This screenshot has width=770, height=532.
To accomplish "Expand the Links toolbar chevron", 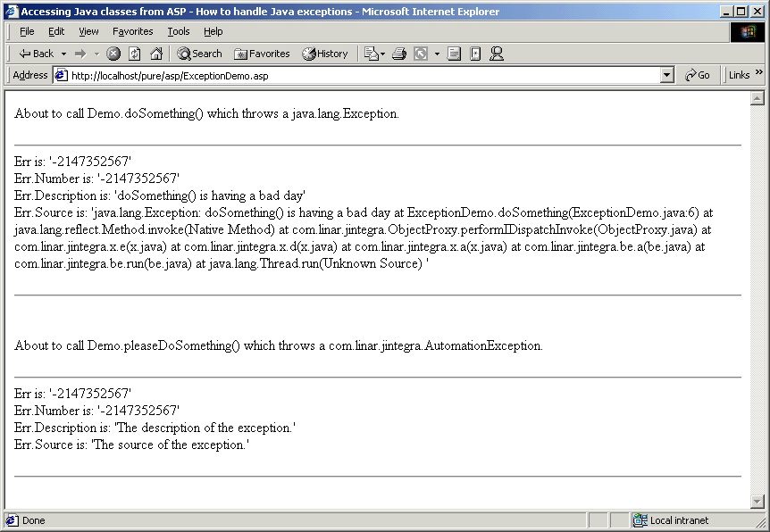I will tap(759, 72).
